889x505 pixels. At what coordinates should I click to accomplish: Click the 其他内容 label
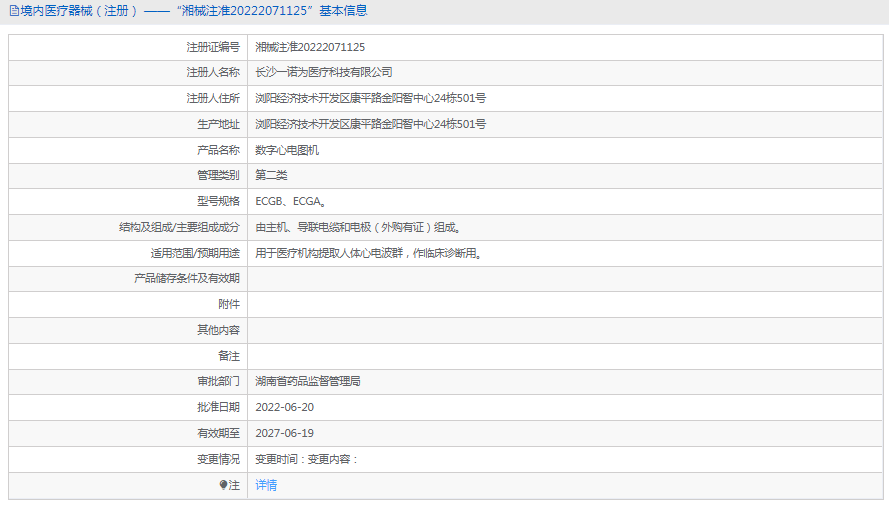tap(218, 330)
